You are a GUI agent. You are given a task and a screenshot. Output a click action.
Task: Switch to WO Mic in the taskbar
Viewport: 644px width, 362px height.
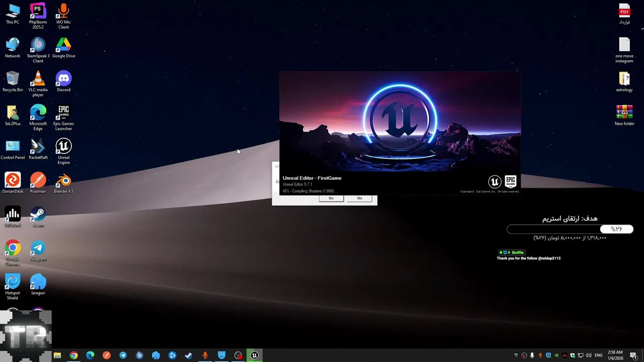tap(205, 355)
